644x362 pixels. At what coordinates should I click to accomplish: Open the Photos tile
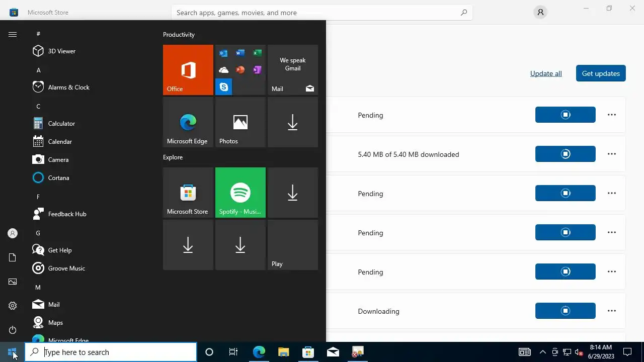click(x=240, y=122)
